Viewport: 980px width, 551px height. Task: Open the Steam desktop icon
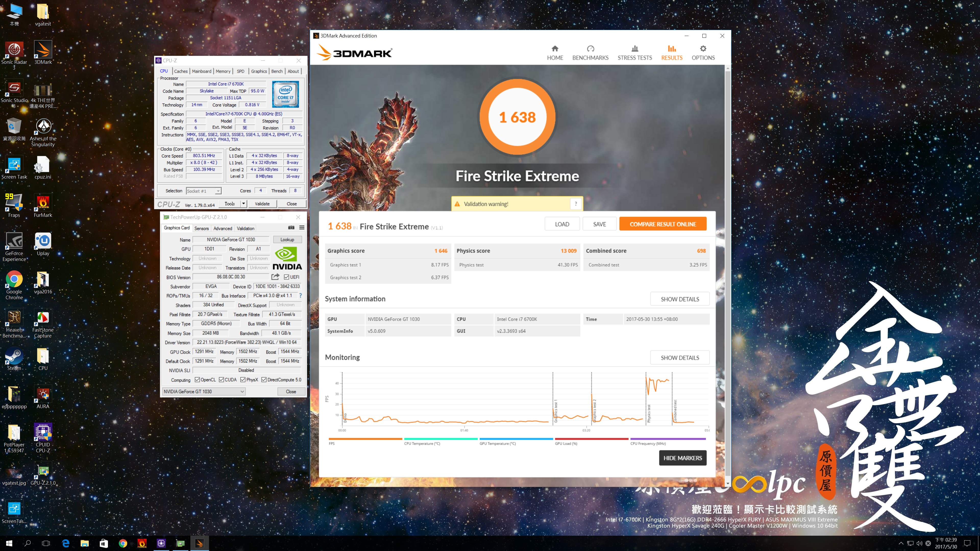pyautogui.click(x=14, y=359)
